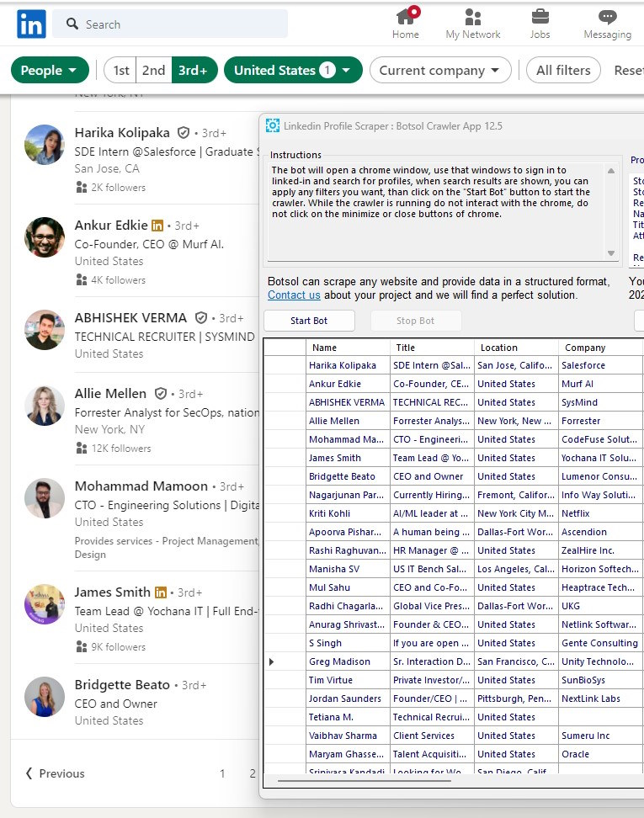Open Mohammad Mamoon's profile photo
This screenshot has width=644, height=818.
[x=45, y=498]
